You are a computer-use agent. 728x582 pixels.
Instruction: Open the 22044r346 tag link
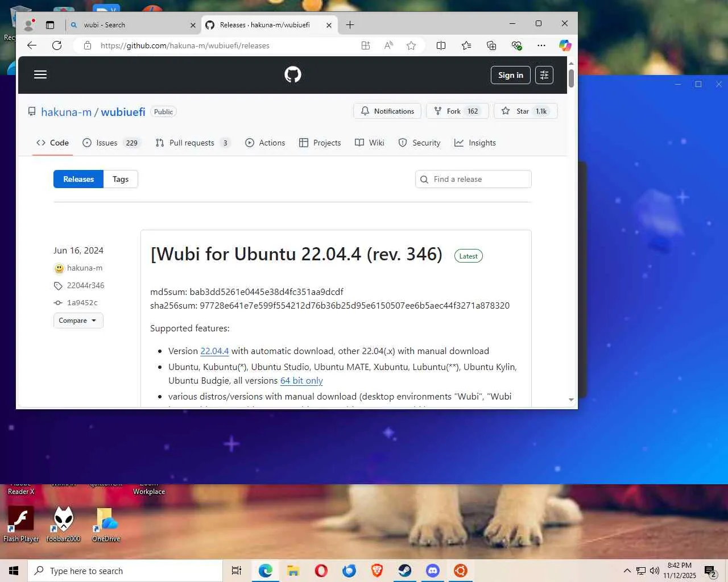pos(85,285)
